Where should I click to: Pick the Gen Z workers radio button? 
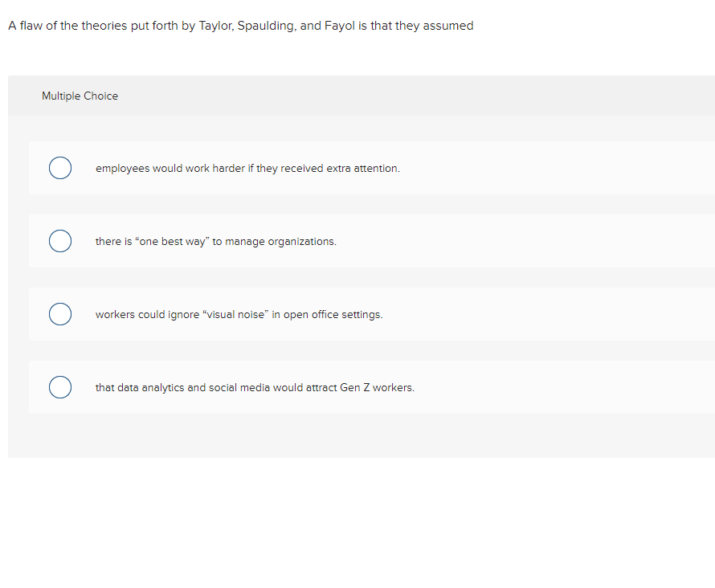coord(60,387)
